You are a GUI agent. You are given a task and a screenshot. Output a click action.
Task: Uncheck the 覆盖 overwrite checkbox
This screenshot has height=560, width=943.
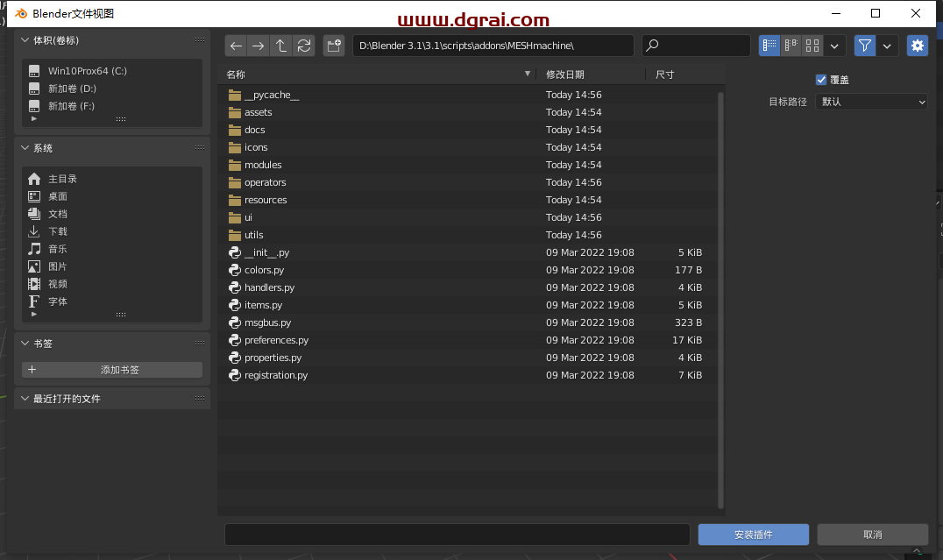click(821, 80)
